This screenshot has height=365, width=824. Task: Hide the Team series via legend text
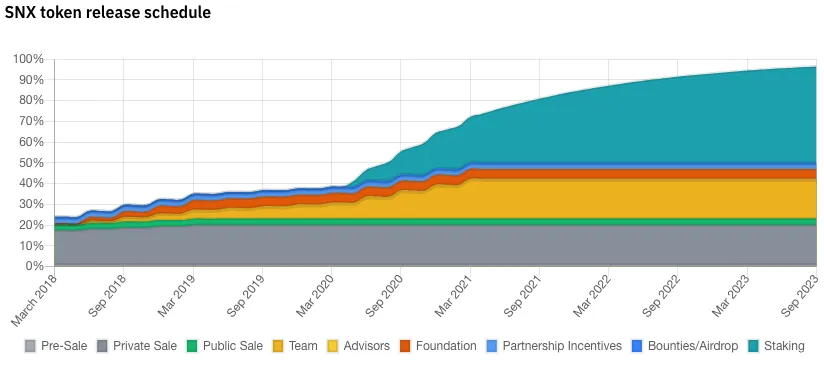pyautogui.click(x=303, y=346)
